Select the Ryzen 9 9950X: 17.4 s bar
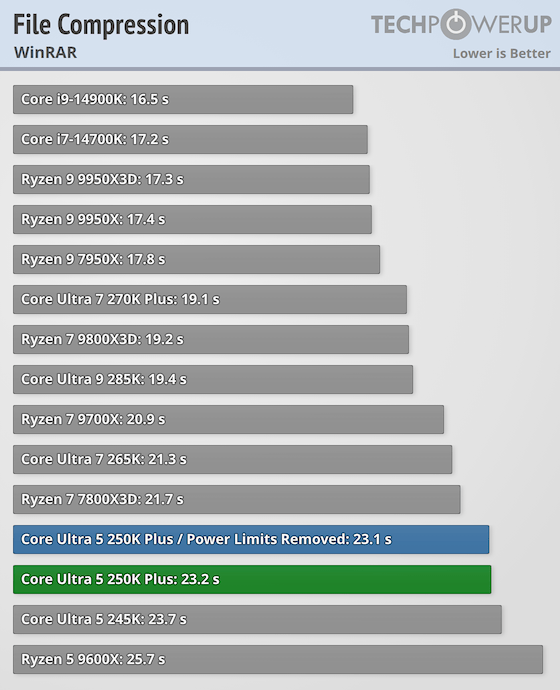The image size is (560, 690). pos(192,219)
